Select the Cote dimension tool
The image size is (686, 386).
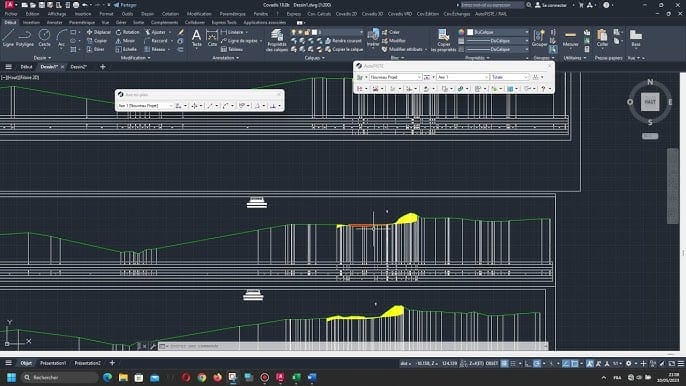coord(212,38)
